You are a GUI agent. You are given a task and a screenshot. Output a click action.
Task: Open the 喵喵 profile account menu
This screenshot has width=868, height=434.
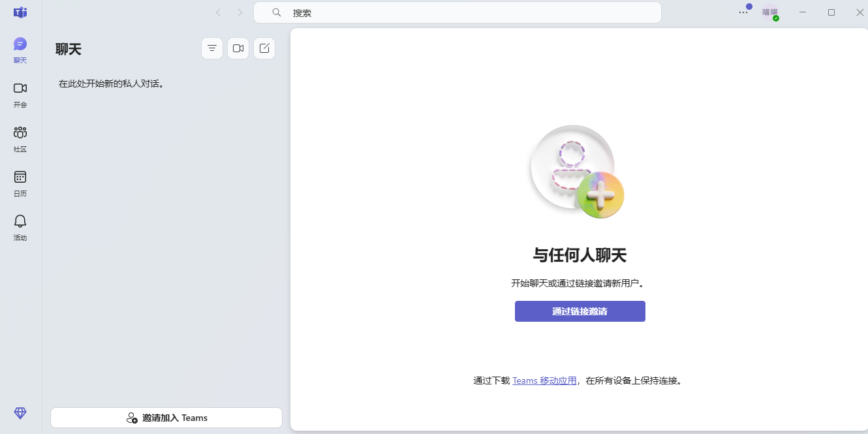[x=771, y=12]
